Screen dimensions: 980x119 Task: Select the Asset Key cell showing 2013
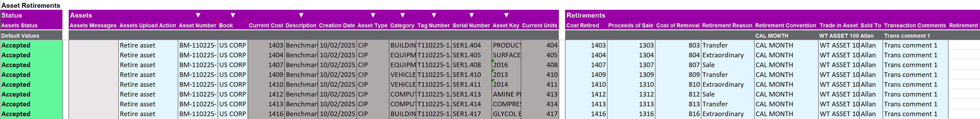(506, 75)
